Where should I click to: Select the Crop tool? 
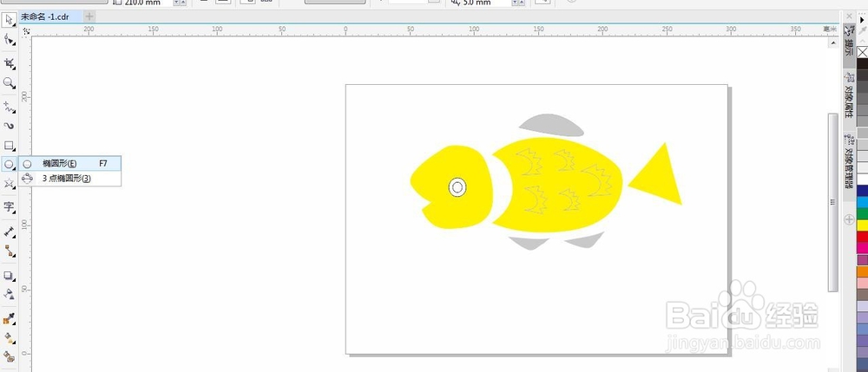pos(9,62)
